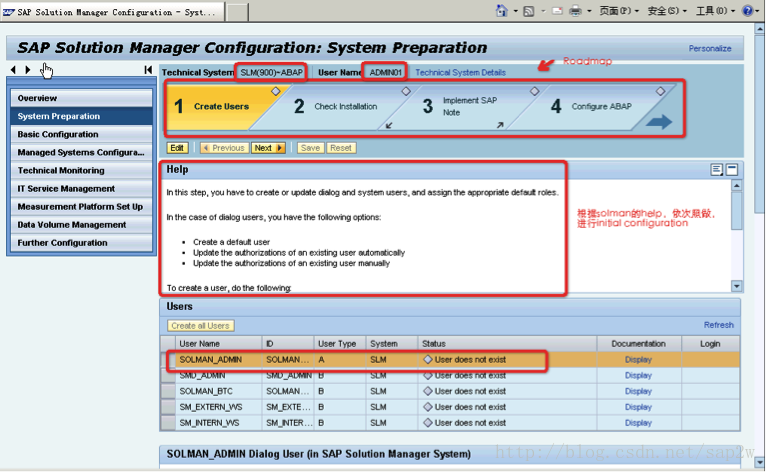Click the Create all Users button
This screenshot has height=472, width=766.
(200, 325)
